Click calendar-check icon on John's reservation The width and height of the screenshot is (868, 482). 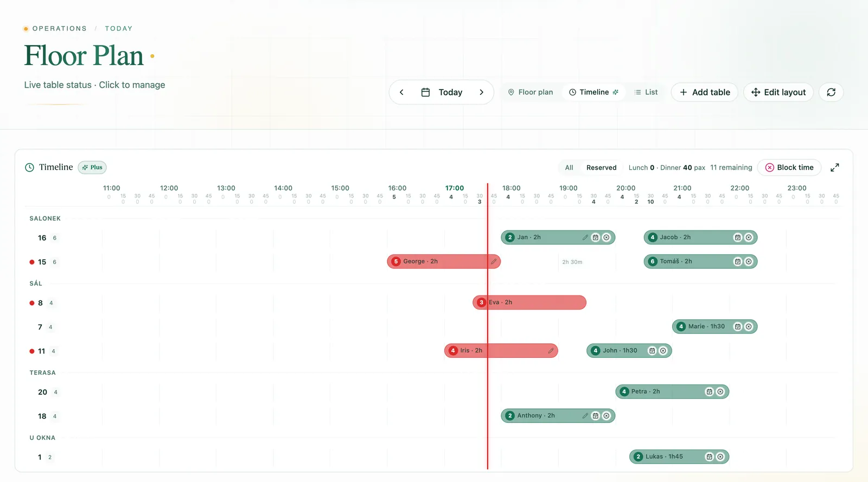pos(652,351)
